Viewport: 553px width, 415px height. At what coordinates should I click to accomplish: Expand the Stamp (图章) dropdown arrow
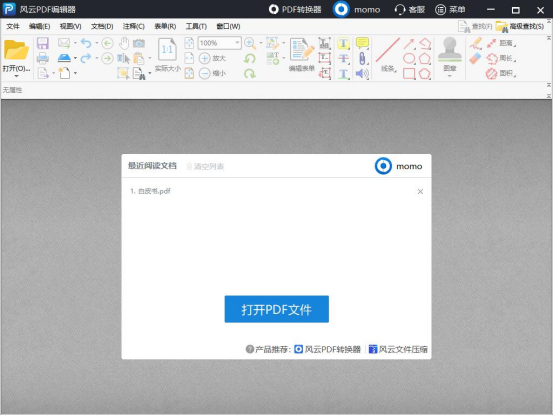coord(450,76)
